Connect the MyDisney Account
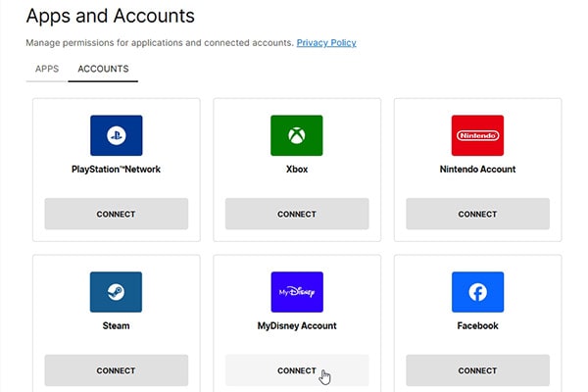Image resolution: width=588 pixels, height=392 pixels. click(x=297, y=370)
